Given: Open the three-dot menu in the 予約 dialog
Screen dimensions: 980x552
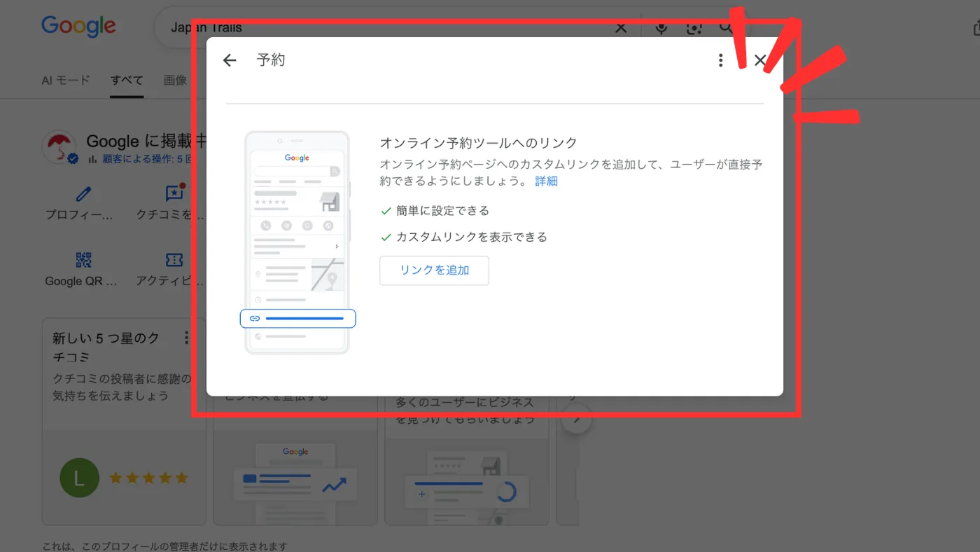Looking at the screenshot, I should coord(720,60).
